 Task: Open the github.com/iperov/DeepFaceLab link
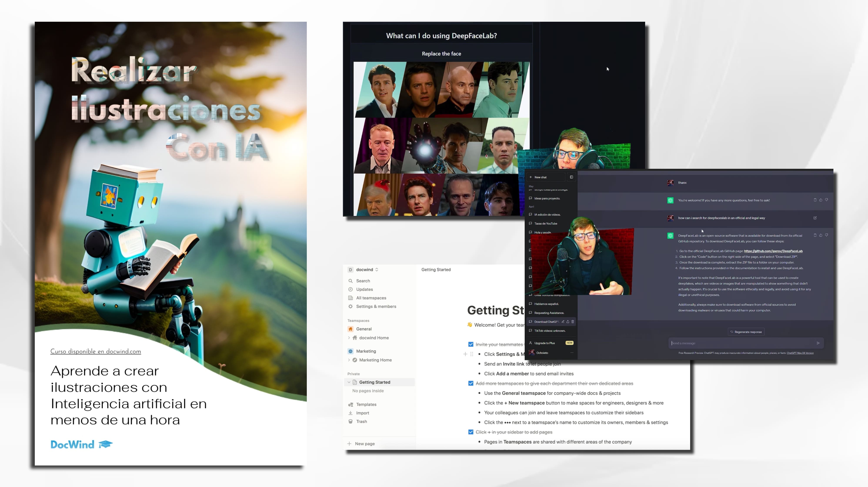click(x=773, y=251)
